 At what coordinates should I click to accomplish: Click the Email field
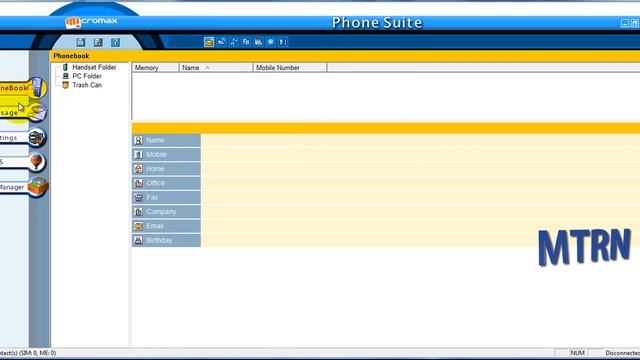(420, 226)
